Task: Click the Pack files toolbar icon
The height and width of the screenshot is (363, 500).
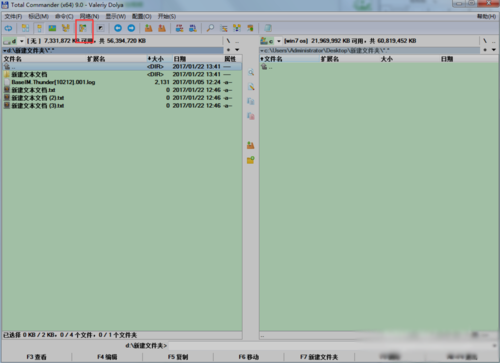Action: point(149,28)
